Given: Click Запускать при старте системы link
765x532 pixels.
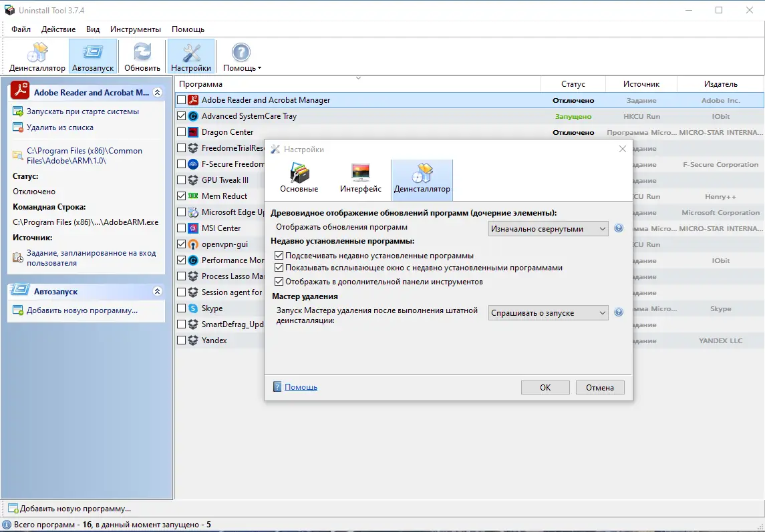Looking at the screenshot, I should 83,111.
